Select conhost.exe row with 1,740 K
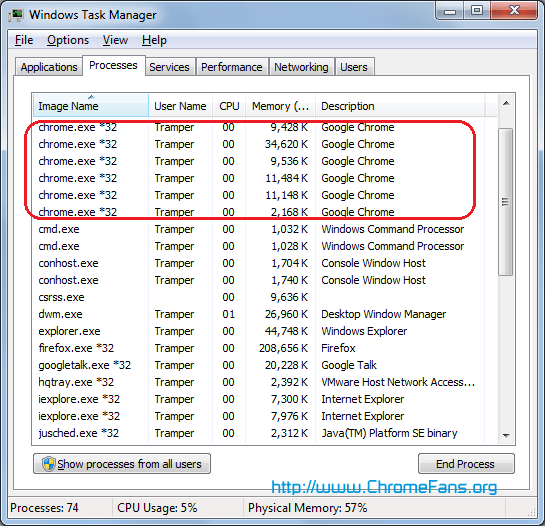The image size is (545, 526). point(258,280)
